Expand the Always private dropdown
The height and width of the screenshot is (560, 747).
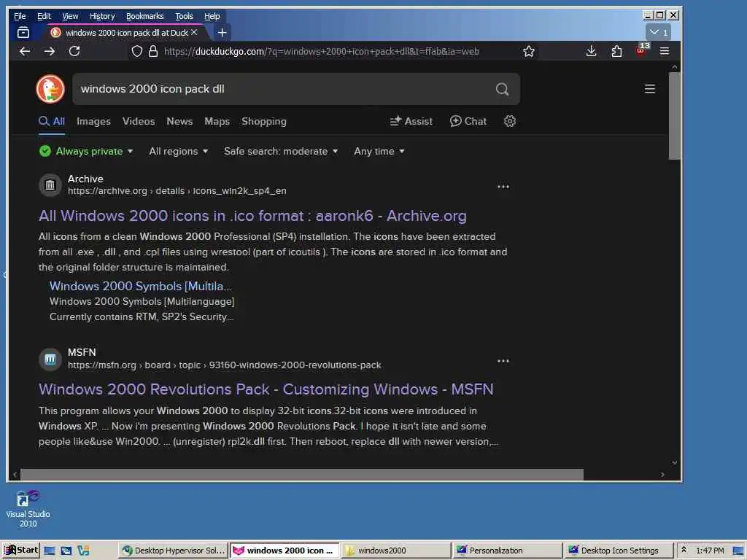tap(86, 152)
